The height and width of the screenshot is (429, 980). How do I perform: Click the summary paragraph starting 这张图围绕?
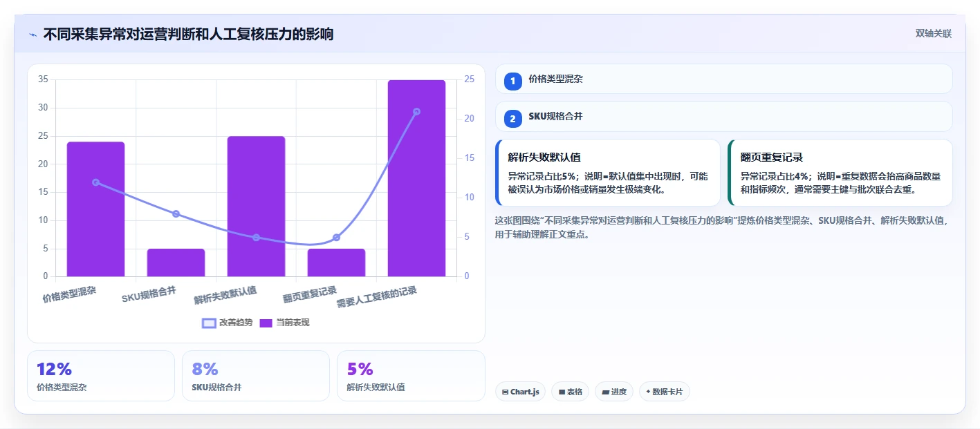coord(723,227)
